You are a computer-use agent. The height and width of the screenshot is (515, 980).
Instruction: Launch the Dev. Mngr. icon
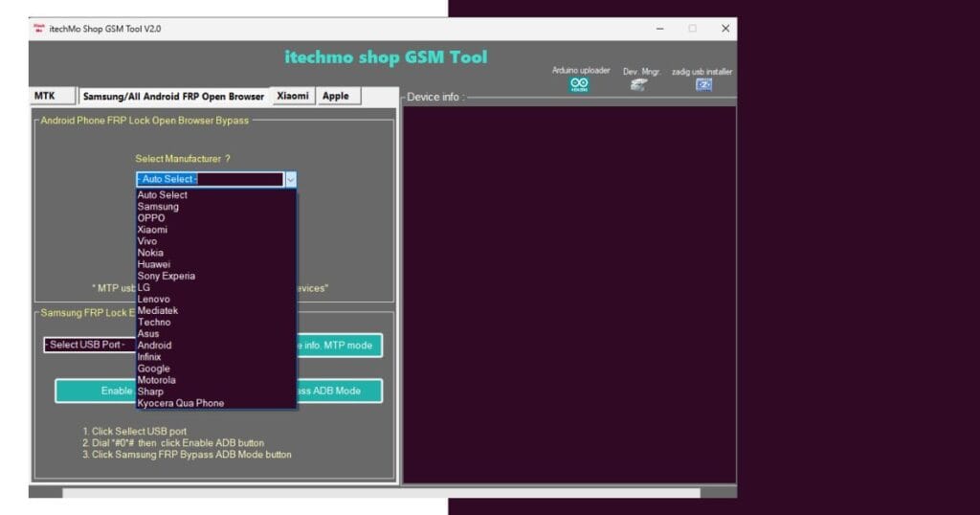[x=638, y=84]
